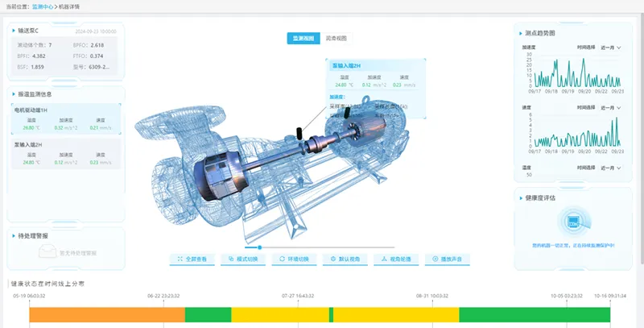Screen dimensions: 644x328
Task: Click the left sensor marker on pump shaft
Action: (x=299, y=131)
